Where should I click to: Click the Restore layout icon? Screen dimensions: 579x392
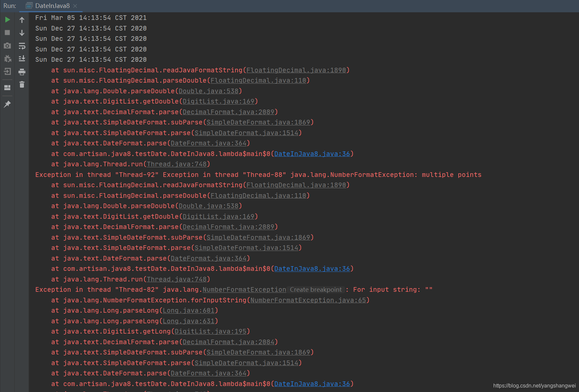click(x=7, y=88)
